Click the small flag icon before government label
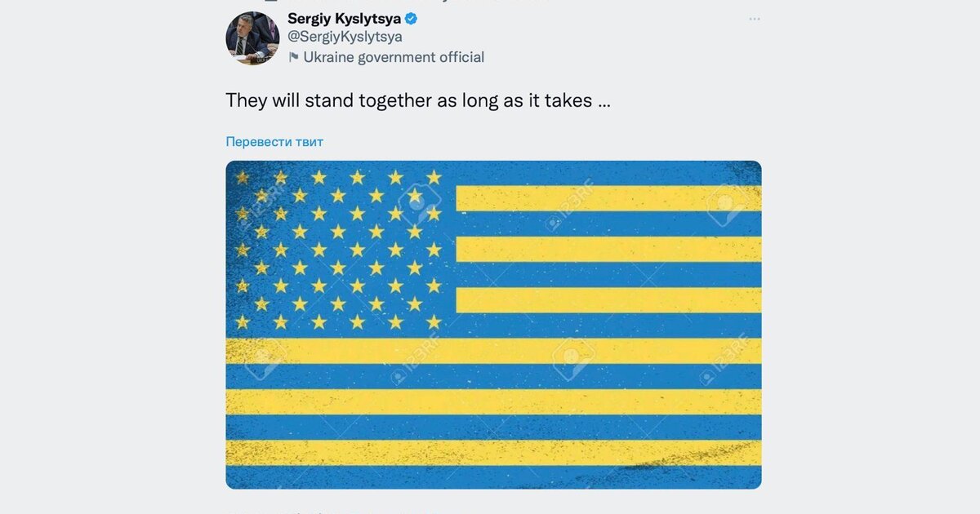This screenshot has width=980, height=514. [293, 57]
